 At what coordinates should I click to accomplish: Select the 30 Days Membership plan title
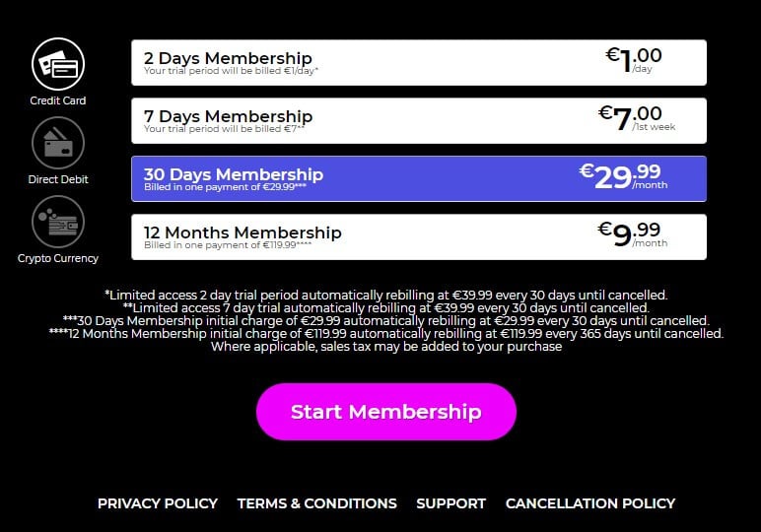pos(234,174)
